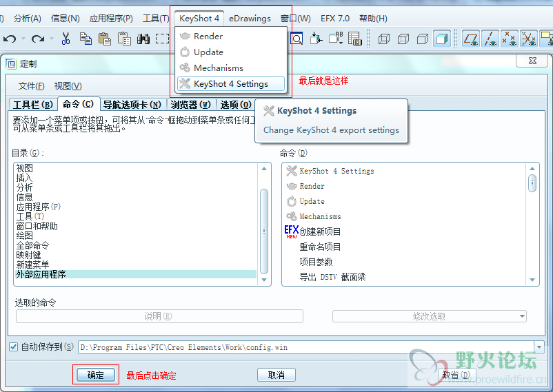The height and width of the screenshot is (392, 553).
Task: Switch to the 命令(C) tab
Action: [79, 104]
